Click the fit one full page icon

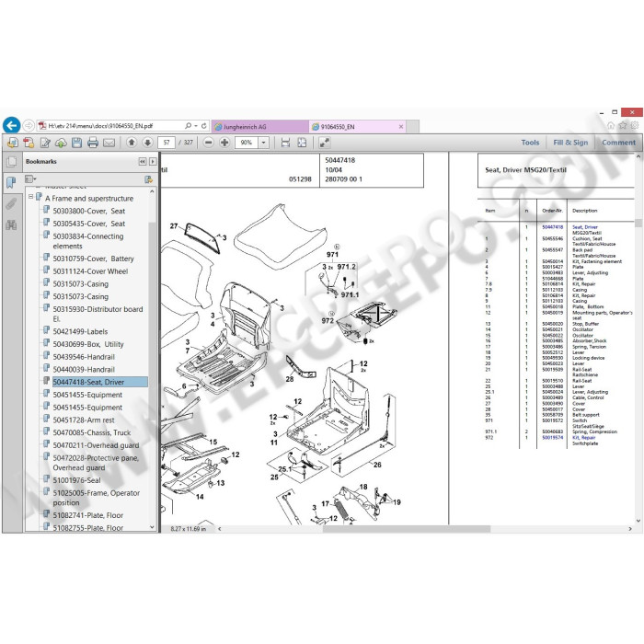(302, 143)
